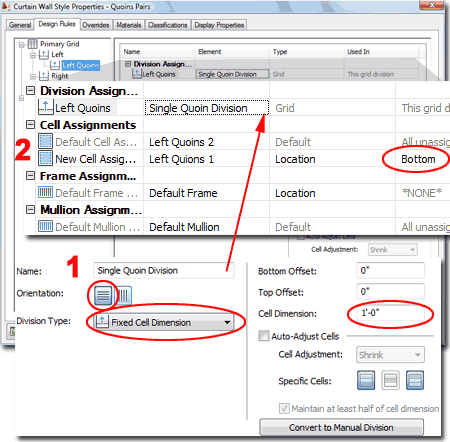Click New Cell Assignment row icon

[45, 158]
